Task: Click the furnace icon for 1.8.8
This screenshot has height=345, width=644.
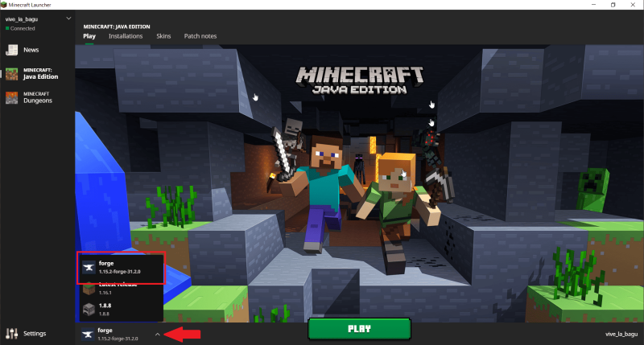Action: click(x=89, y=310)
